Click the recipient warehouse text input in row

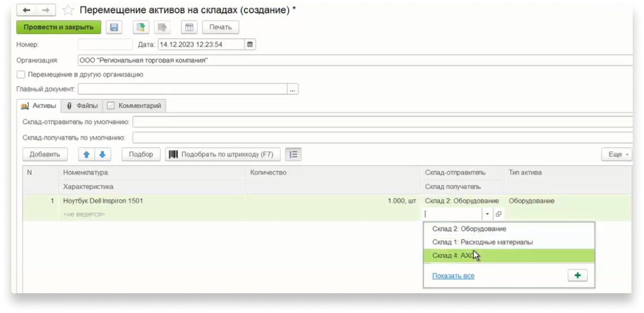click(x=452, y=214)
